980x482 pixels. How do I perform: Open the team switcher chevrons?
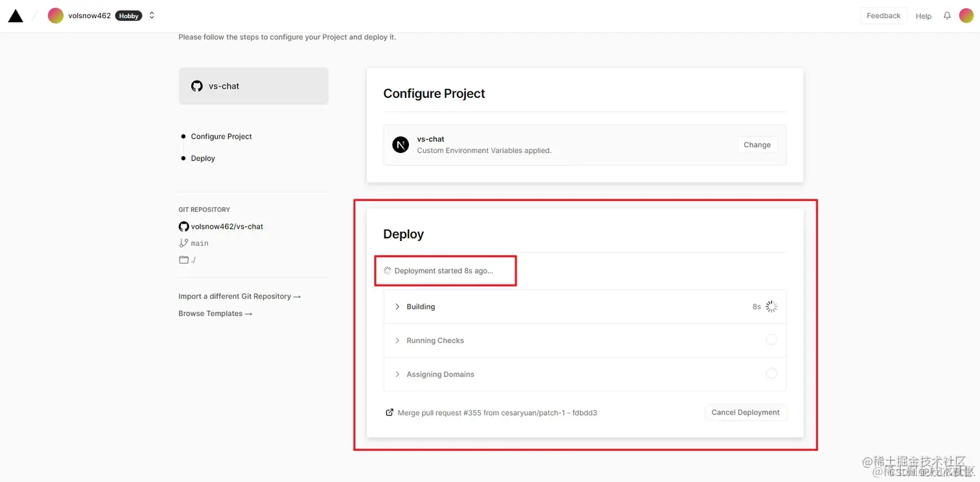click(x=152, y=16)
